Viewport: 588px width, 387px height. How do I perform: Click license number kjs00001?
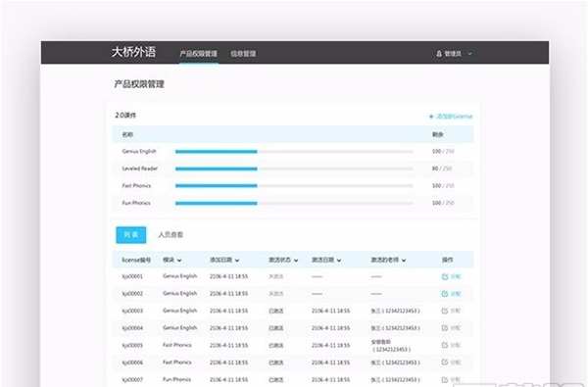pyautogui.click(x=132, y=276)
